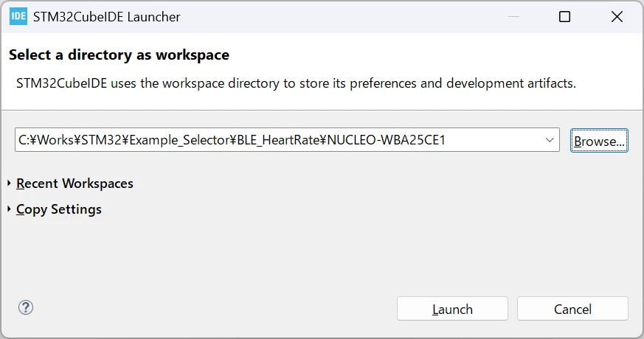This screenshot has height=339, width=644.
Task: Open the workspace path dropdown arrow
Action: 550,140
